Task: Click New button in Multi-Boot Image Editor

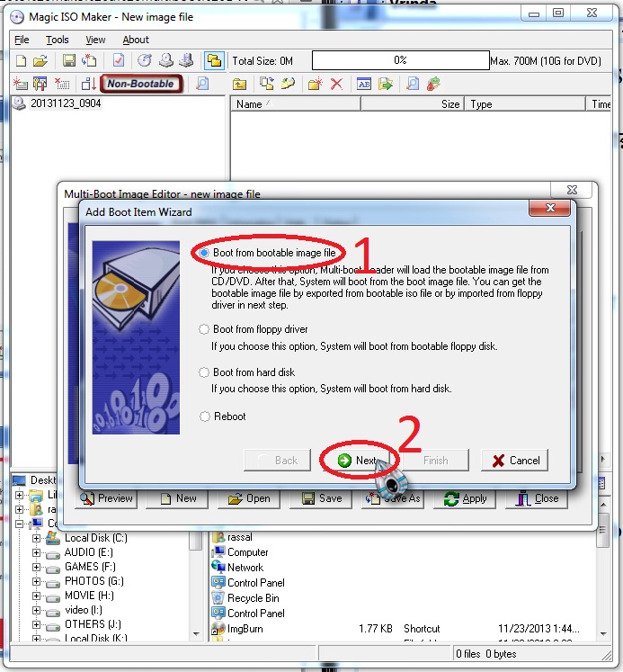Action: pos(177,498)
